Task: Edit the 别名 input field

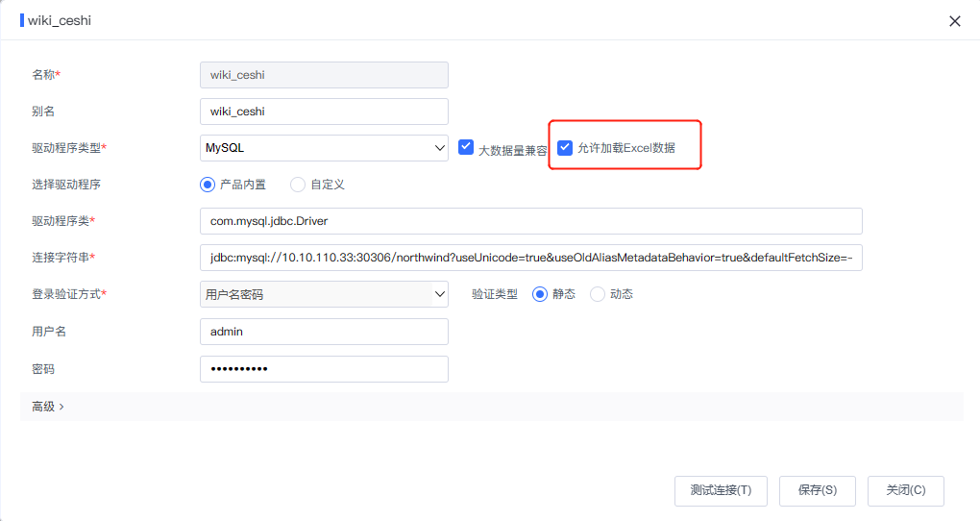Action: (324, 112)
